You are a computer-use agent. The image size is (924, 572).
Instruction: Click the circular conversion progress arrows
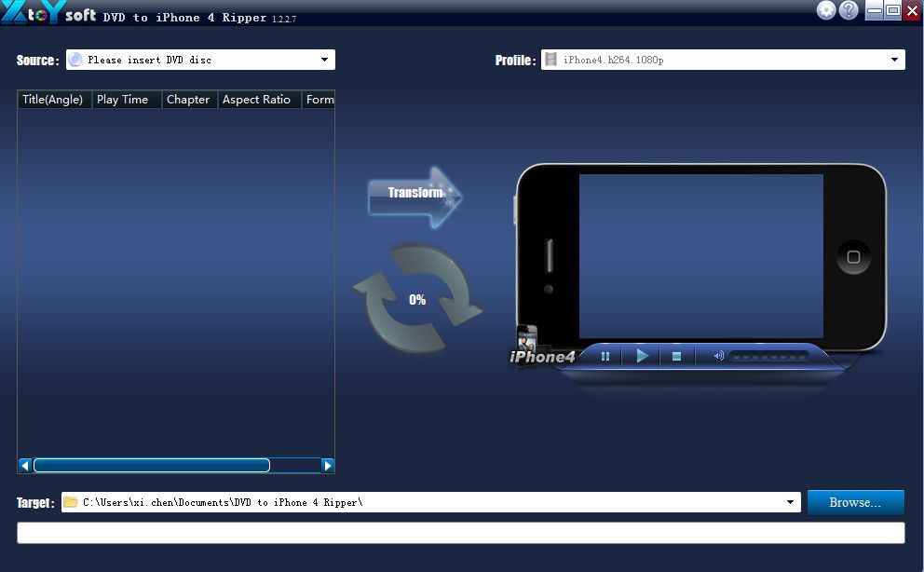point(417,299)
